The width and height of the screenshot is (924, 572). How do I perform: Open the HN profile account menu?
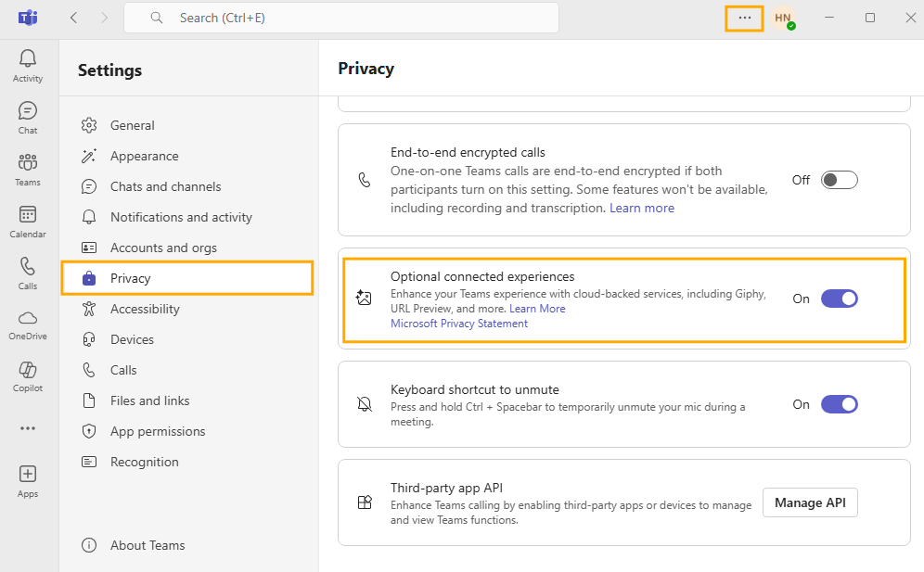click(x=784, y=18)
